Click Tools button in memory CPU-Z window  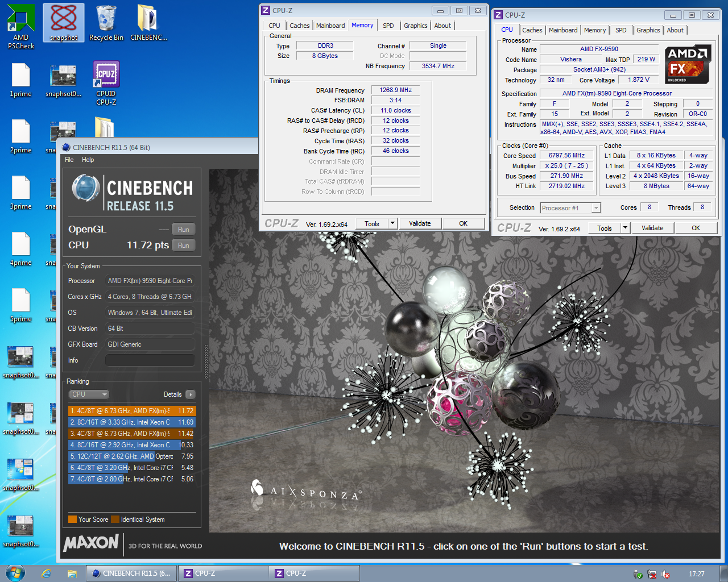tap(372, 223)
